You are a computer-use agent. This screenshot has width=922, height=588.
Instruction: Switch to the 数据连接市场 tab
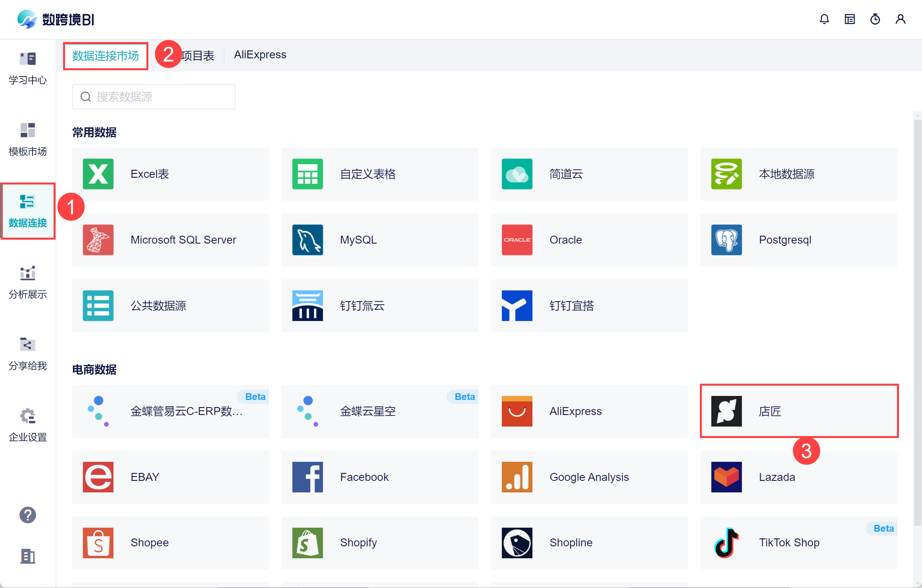click(106, 56)
